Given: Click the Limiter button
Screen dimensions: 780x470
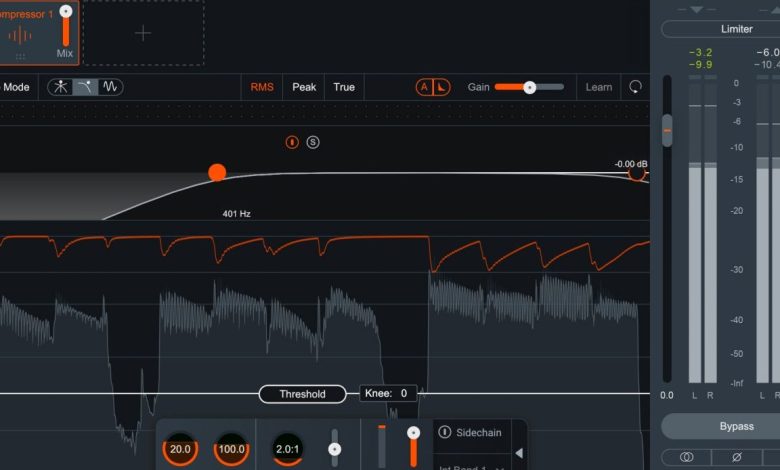Looking at the screenshot, I should (736, 29).
